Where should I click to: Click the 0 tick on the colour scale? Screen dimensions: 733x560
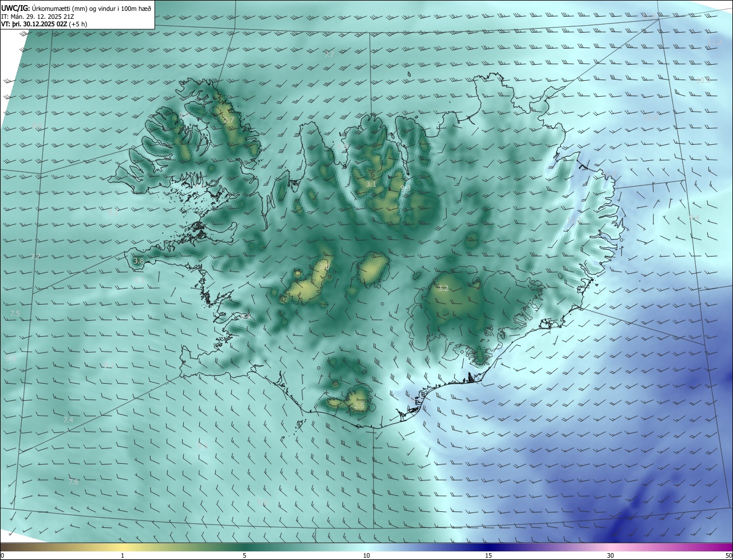click(2, 555)
